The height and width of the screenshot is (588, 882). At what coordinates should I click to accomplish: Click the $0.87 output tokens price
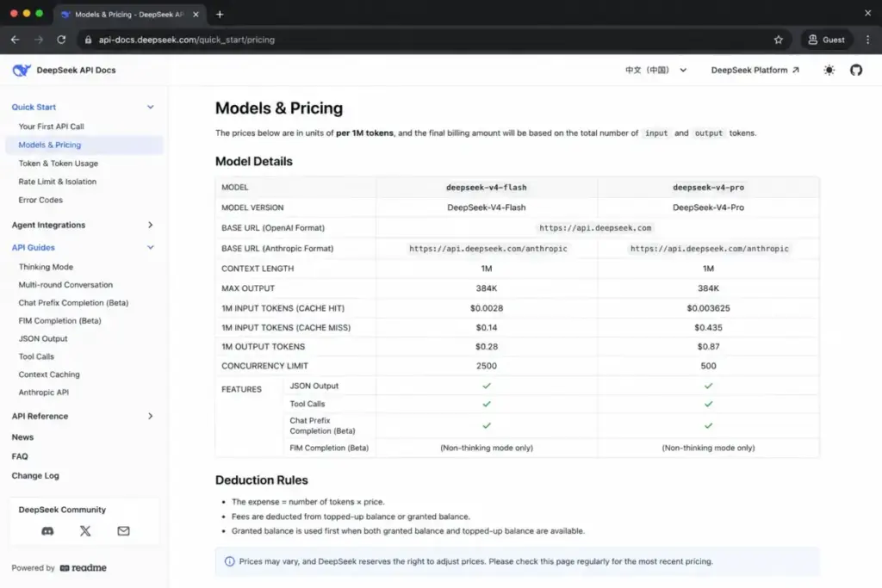[708, 347]
